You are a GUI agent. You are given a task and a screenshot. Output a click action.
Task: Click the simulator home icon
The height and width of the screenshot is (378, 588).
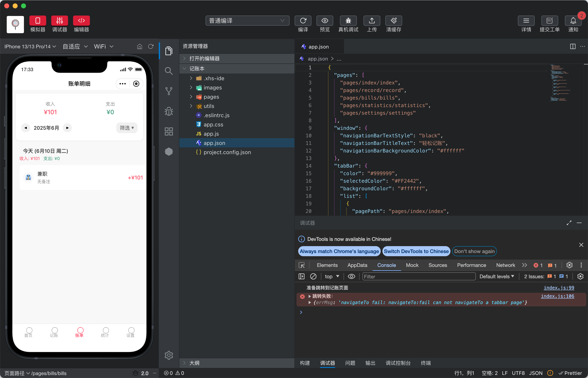[139, 46]
